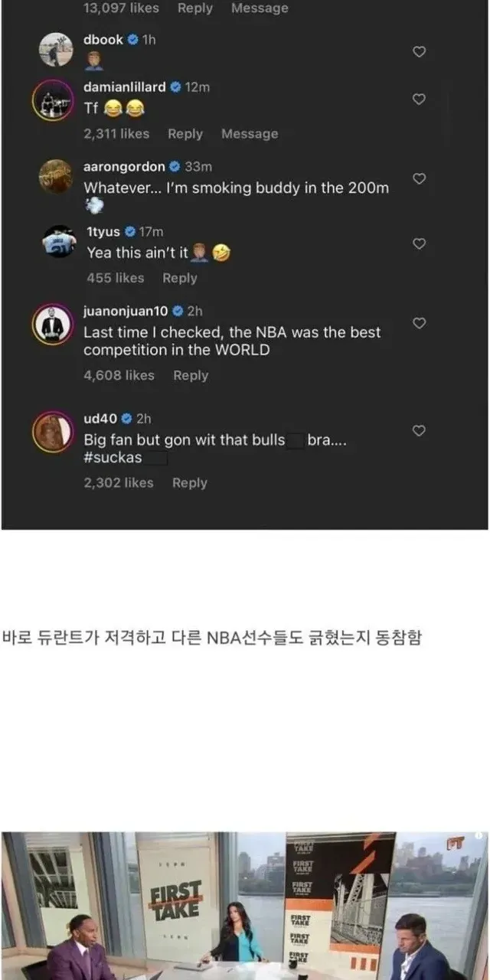Viewport: 490px width, 980px height.
Task: Like aarongordon's comment about the 200m
Action: click(x=419, y=178)
